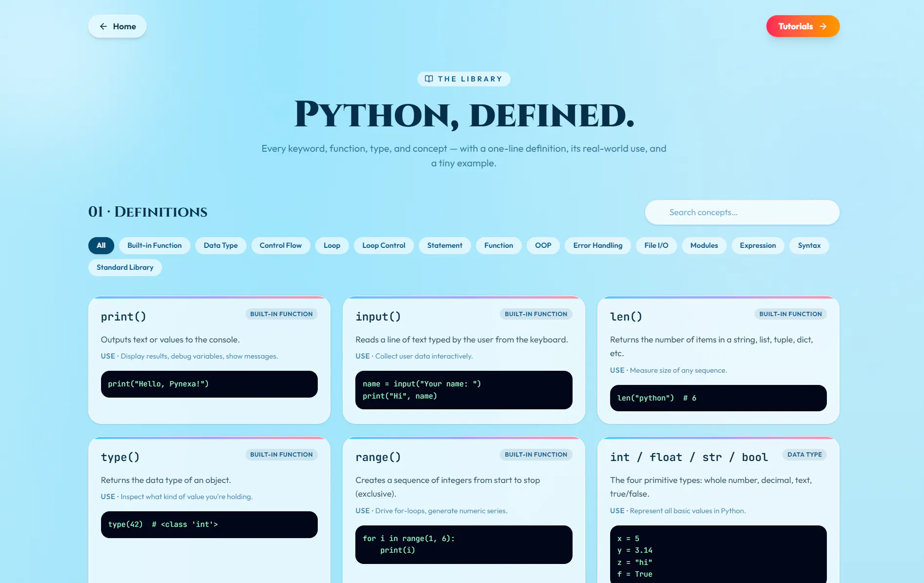
Task: Filter by Data Type
Action: pos(221,245)
